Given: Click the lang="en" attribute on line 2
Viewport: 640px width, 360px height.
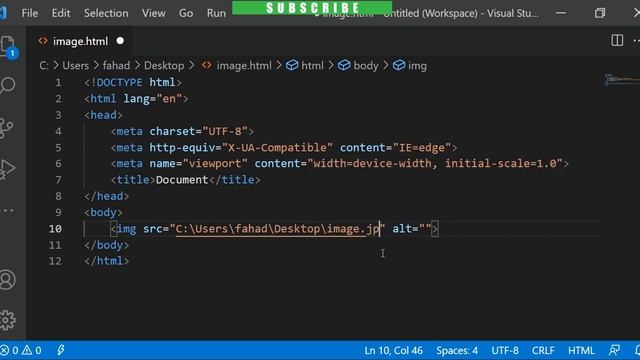Looking at the screenshot, I should click(x=153, y=99).
